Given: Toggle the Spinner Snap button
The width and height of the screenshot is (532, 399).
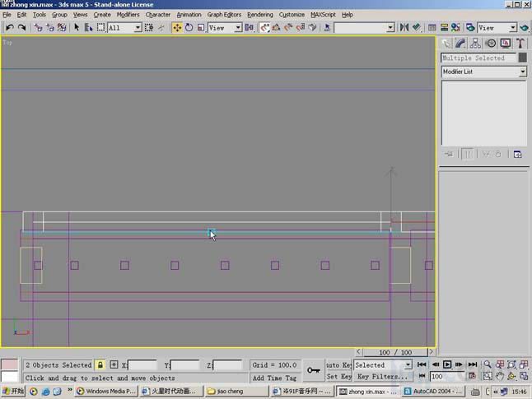Looking at the screenshot, I should pos(301,27).
